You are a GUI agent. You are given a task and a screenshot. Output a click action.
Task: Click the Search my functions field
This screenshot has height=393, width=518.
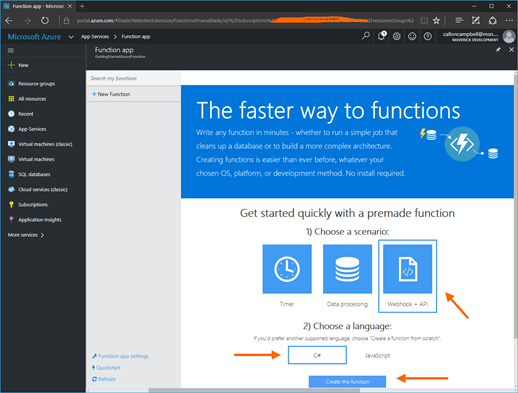[x=133, y=78]
